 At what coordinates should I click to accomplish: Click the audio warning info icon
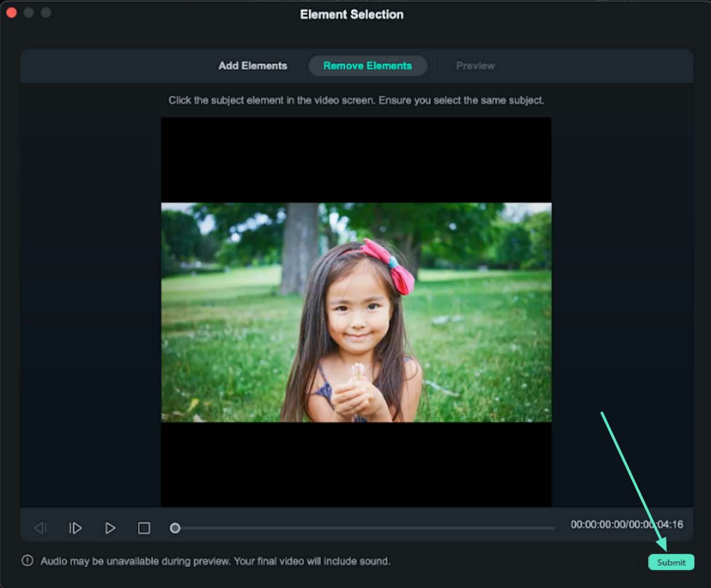click(x=27, y=561)
